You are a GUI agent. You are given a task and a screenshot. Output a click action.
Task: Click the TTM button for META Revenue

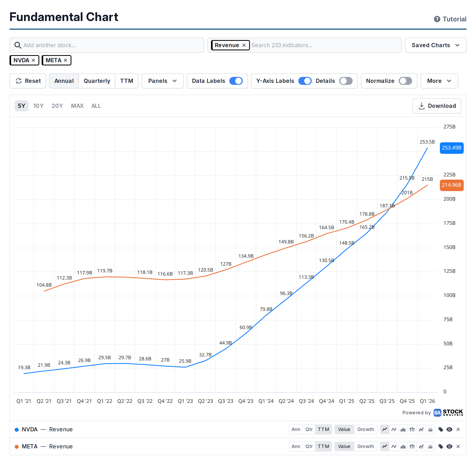click(x=323, y=446)
